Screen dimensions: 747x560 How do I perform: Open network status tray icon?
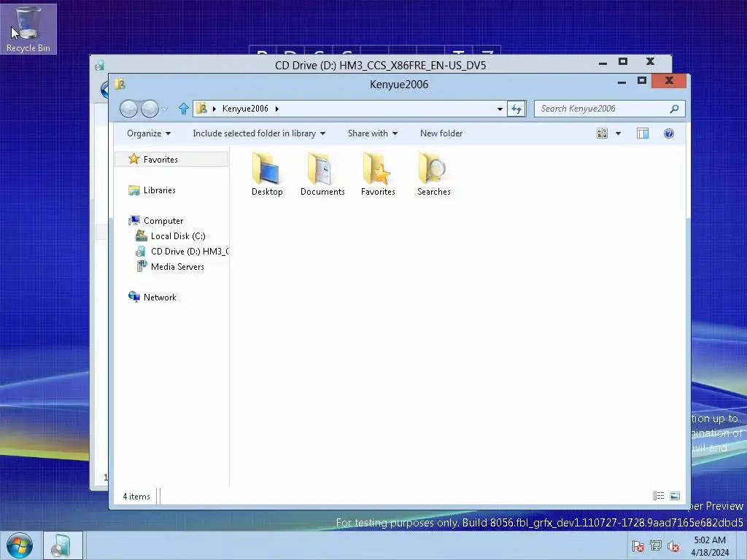656,546
